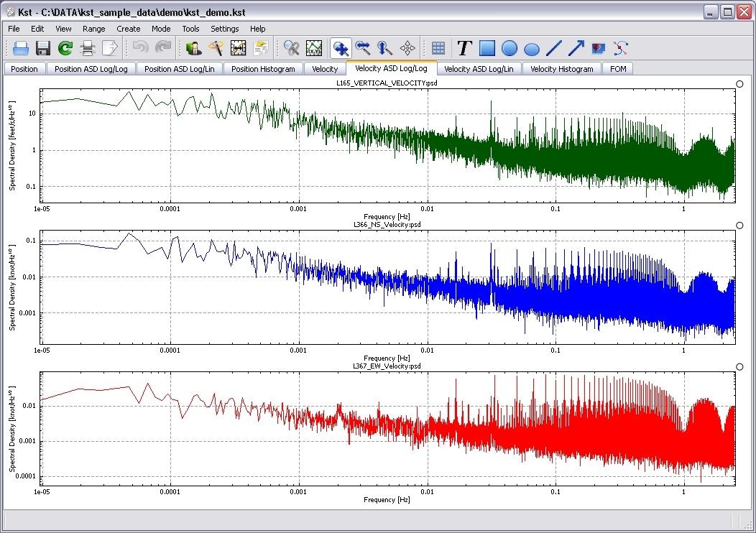Toggle the L165_VERTICAL_VELOCITY plot circle indicator
This screenshot has width=756, height=533.
pyautogui.click(x=740, y=84)
